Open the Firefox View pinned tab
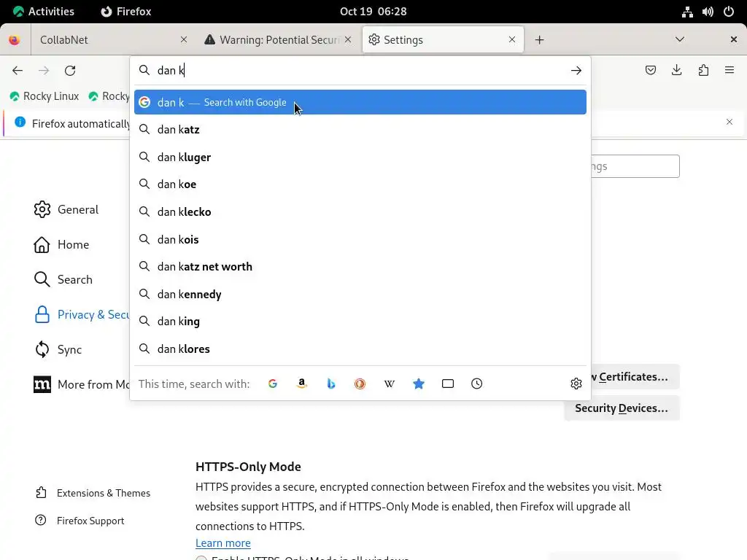 click(15, 40)
